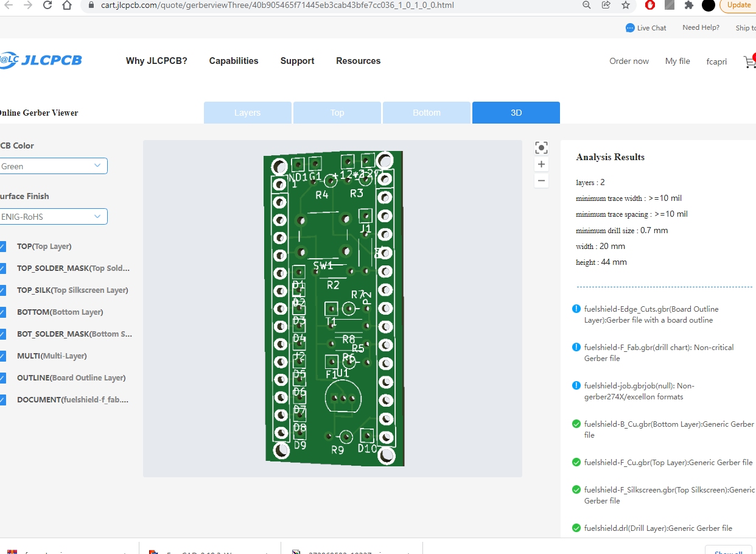
Task: Select the 3D view tab
Action: tap(516, 113)
